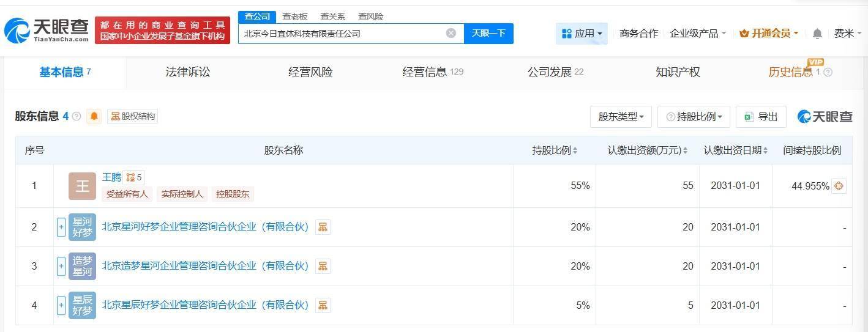Export shareholder list with 导出 button
Screen dimensions: 868x332
761,117
